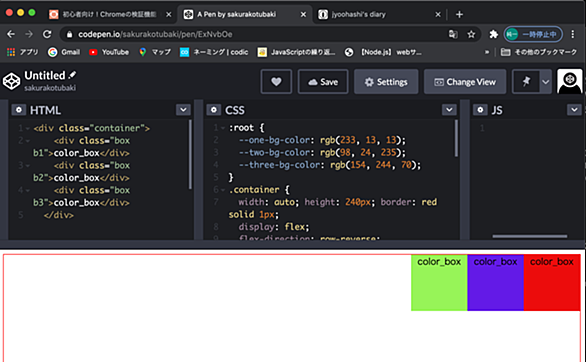The height and width of the screenshot is (362, 586).
Task: Open マップ bookmark
Action: point(155,52)
